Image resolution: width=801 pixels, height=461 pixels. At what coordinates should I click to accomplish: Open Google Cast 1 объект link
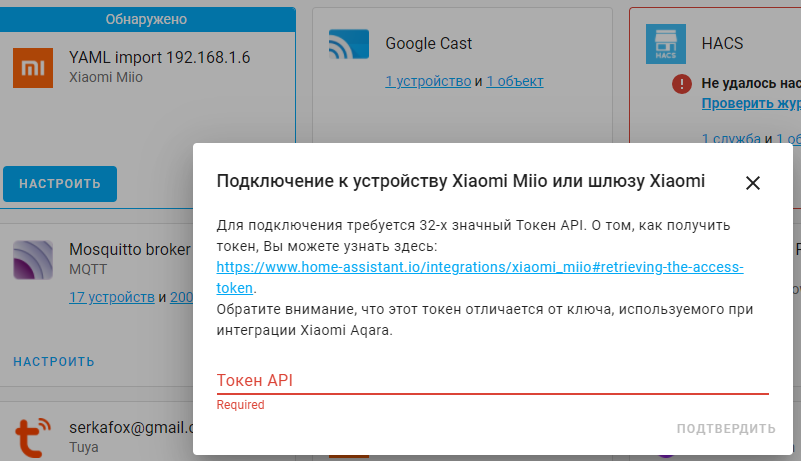pyautogui.click(x=515, y=81)
